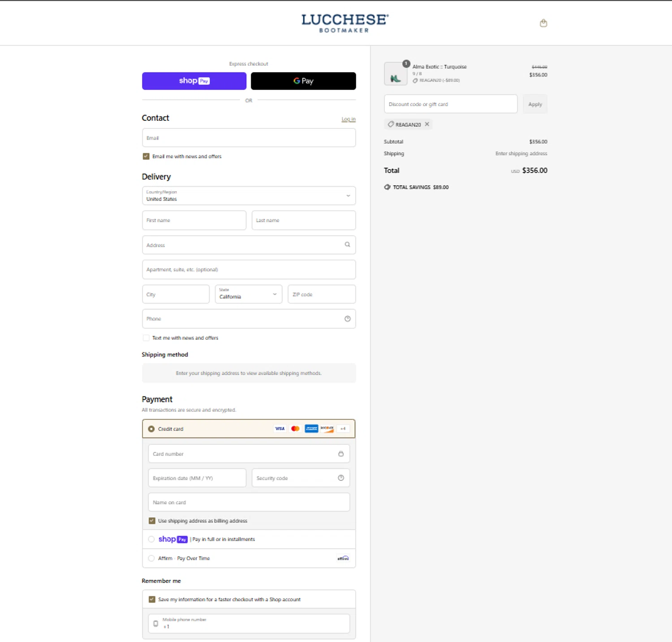Focus the City field
Screen dimensions: 672x642
(x=176, y=294)
